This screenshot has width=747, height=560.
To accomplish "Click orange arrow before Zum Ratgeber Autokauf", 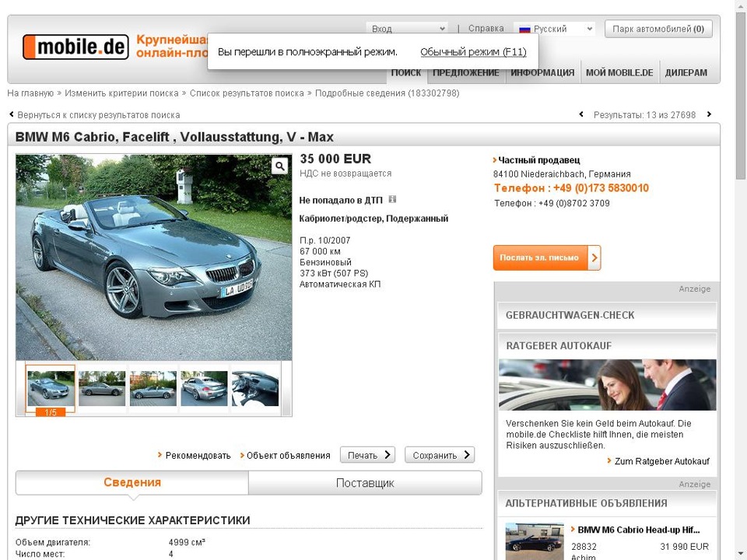I will (609, 460).
